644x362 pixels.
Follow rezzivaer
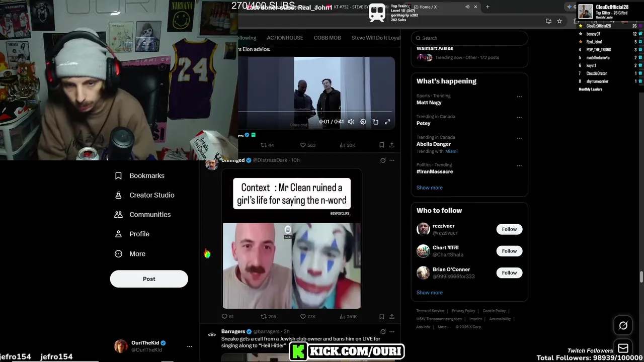[509, 229]
